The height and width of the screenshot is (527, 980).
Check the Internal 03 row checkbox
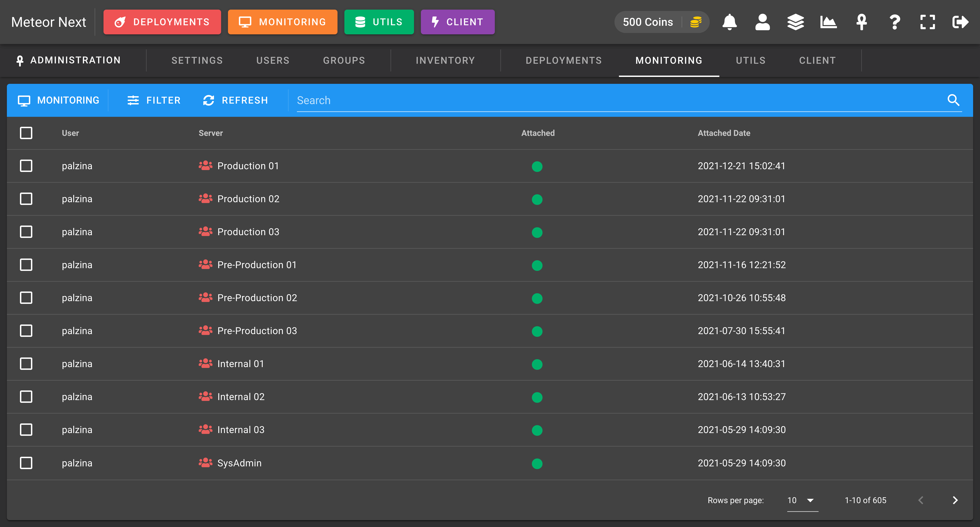click(x=26, y=429)
